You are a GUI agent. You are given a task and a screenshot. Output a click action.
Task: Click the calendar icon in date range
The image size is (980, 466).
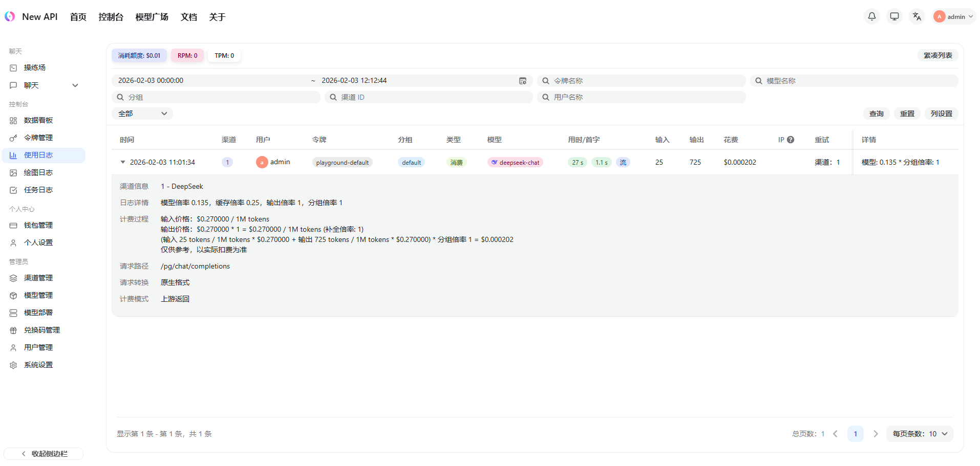[x=522, y=81]
